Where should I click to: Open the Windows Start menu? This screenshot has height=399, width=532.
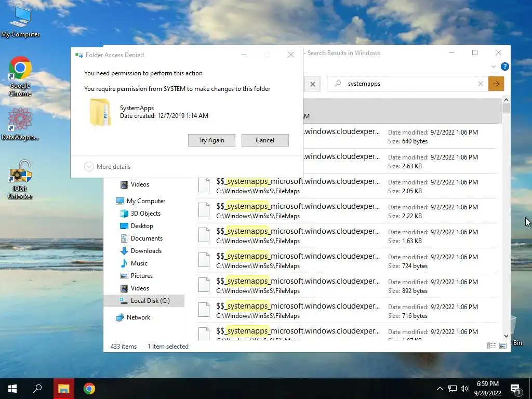(12, 389)
